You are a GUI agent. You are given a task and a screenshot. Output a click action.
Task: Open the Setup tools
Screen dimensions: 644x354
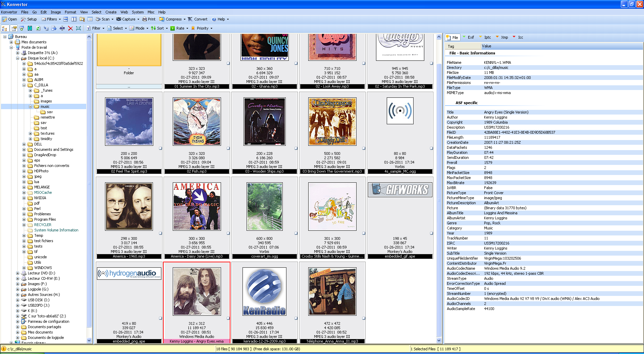click(x=29, y=19)
